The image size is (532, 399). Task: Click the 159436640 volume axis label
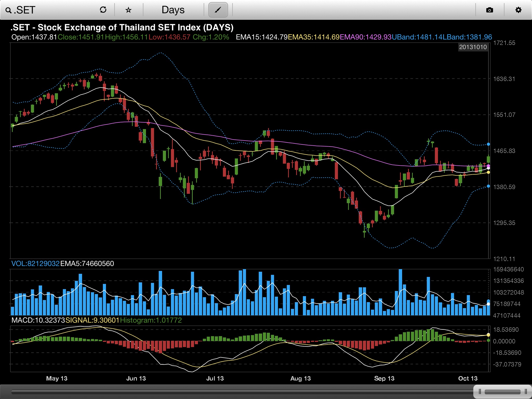click(x=508, y=270)
